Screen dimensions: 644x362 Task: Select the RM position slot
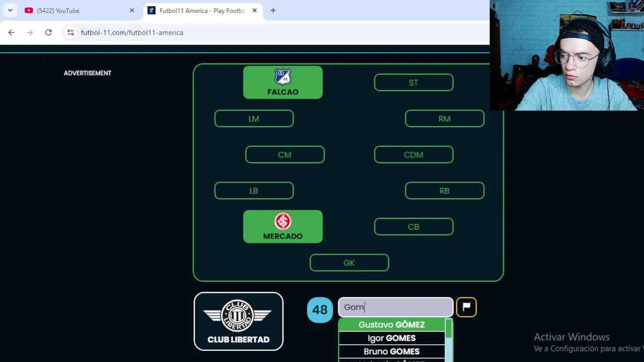444,119
